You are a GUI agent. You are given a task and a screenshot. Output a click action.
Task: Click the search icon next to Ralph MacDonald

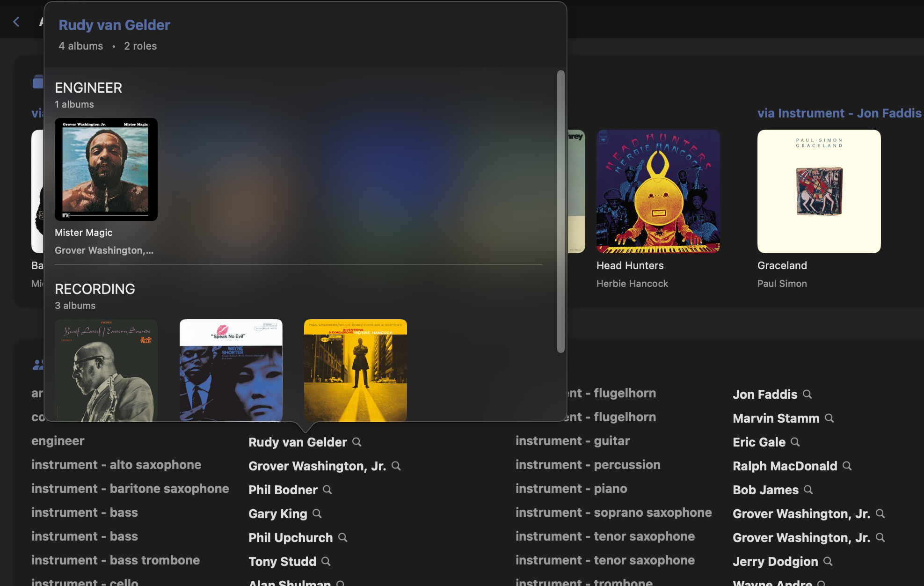[x=847, y=466]
